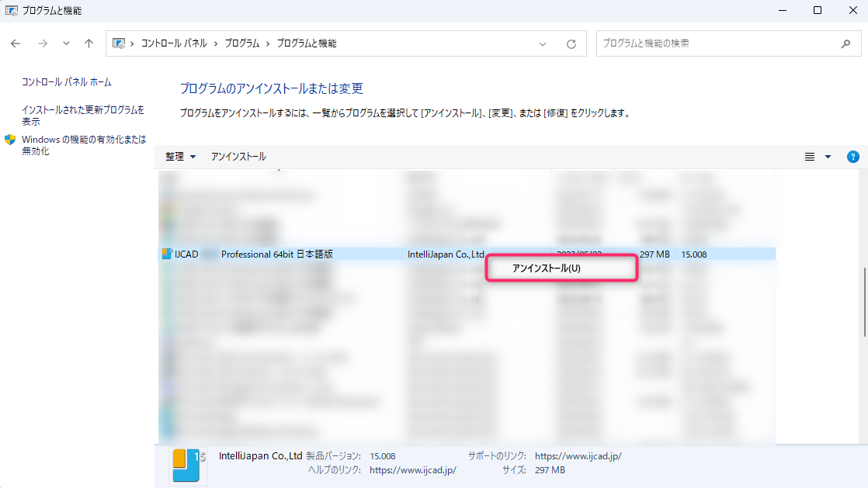Click the view layout icon

point(809,157)
